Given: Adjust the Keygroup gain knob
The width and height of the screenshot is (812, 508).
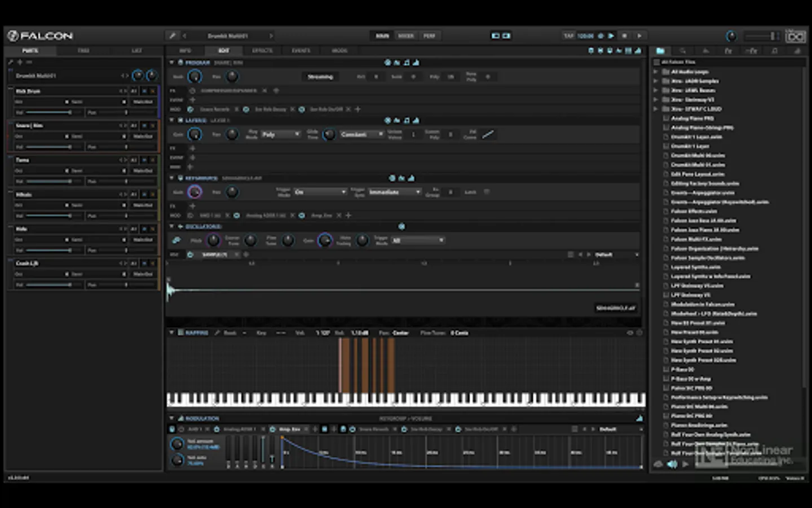Looking at the screenshot, I should click(x=195, y=192).
